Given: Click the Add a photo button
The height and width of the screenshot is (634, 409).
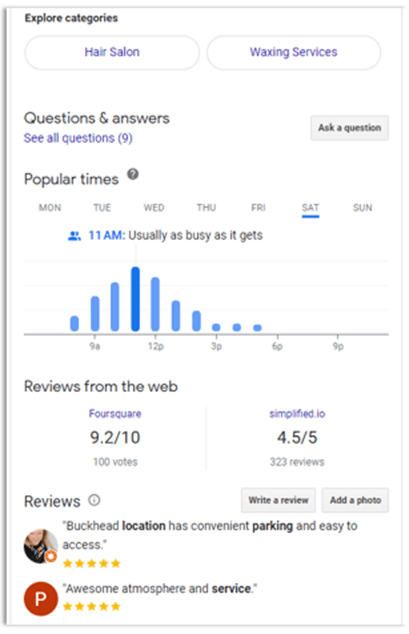Looking at the screenshot, I should (x=355, y=500).
